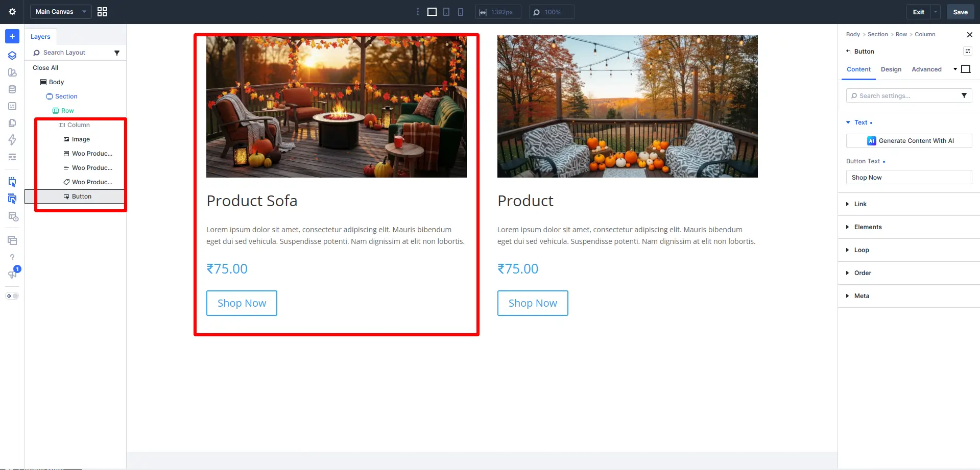Click the Row breadcrumb in settings panel

pos(901,34)
